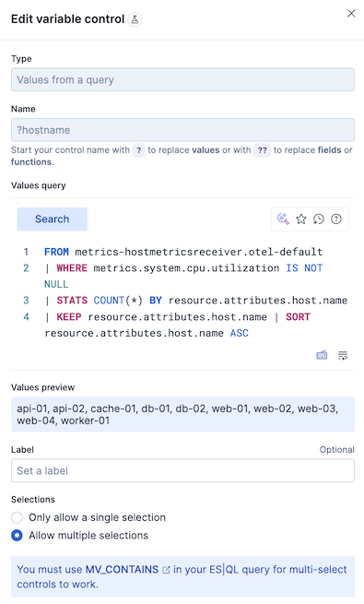Click the WHERE keyword on line 2
This screenshot has height=604, width=364.
(72, 268)
